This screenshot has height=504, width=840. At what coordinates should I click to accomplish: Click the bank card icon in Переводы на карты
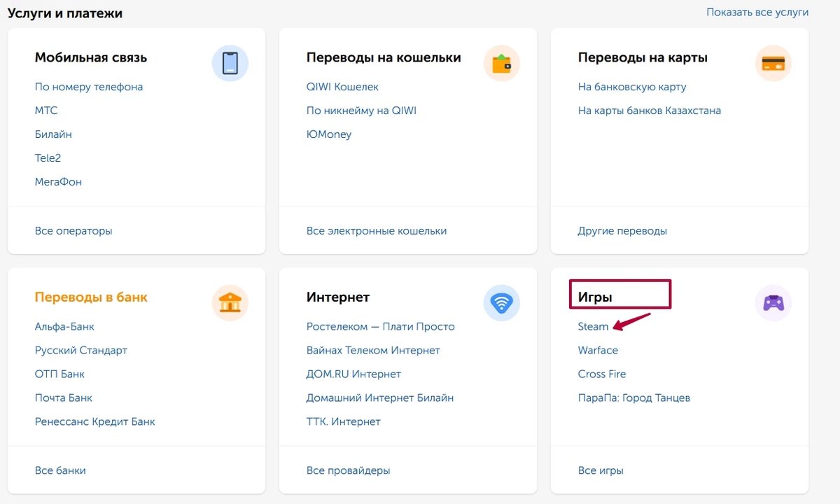coord(773,64)
